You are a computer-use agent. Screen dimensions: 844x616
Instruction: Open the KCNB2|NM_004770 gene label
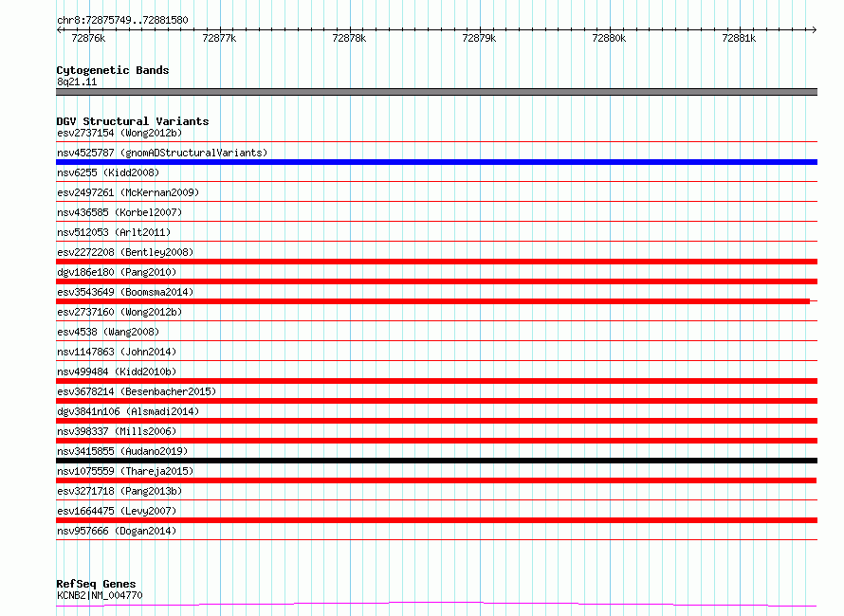[100, 595]
